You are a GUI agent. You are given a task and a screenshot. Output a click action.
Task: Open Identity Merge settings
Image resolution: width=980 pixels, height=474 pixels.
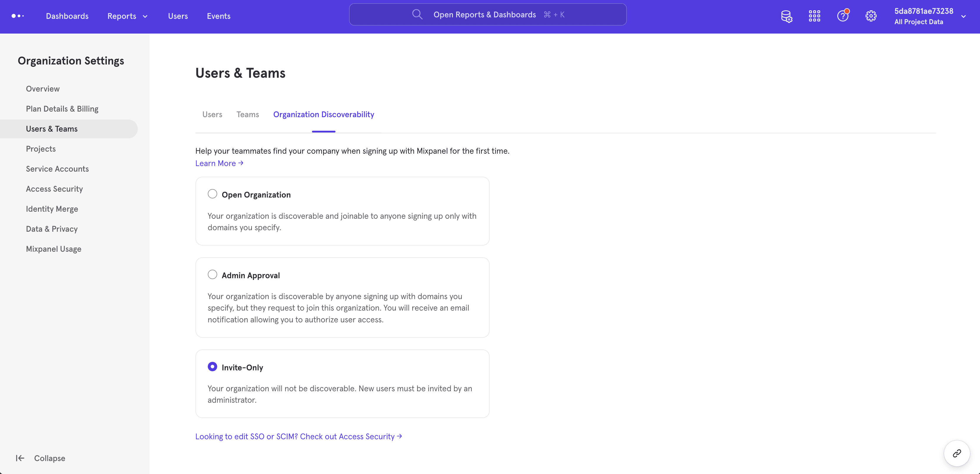pyautogui.click(x=52, y=209)
